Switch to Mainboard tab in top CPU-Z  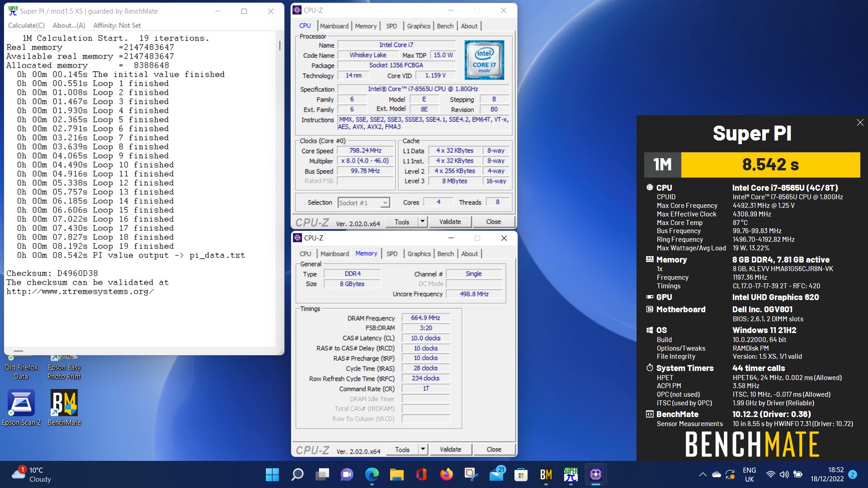(x=334, y=26)
